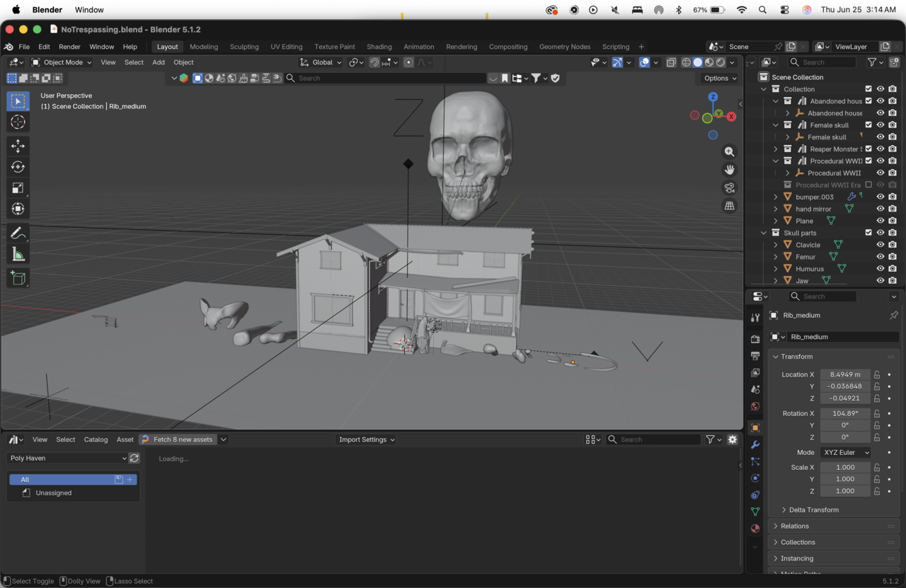
Task: Click the Rotation X value field
Action: pyautogui.click(x=845, y=413)
